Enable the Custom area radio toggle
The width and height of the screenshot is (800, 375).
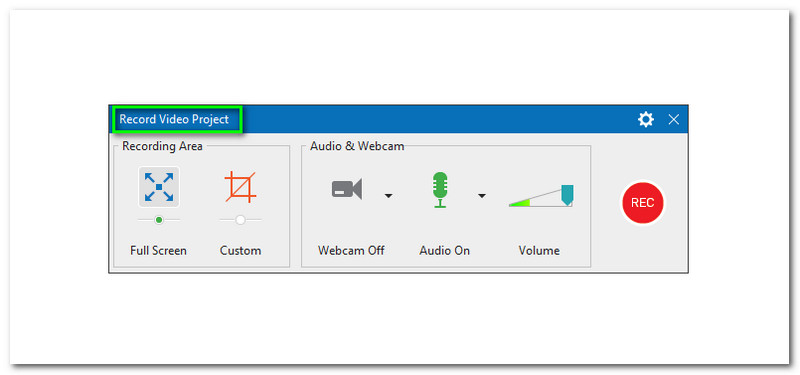(x=240, y=220)
